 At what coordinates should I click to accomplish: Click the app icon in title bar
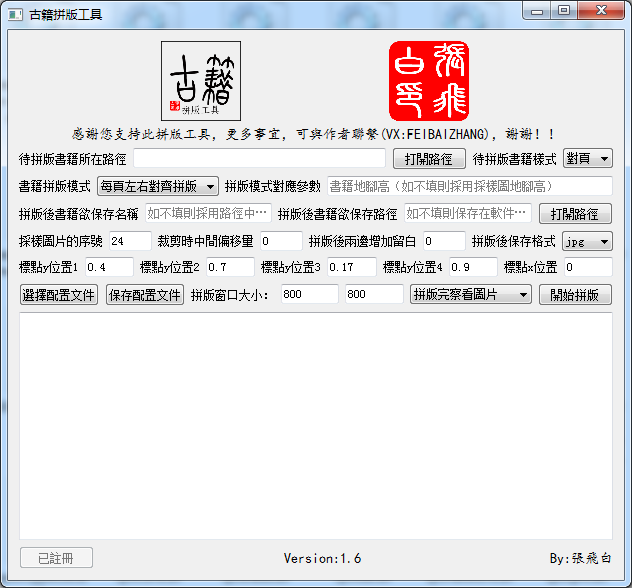pos(15,14)
